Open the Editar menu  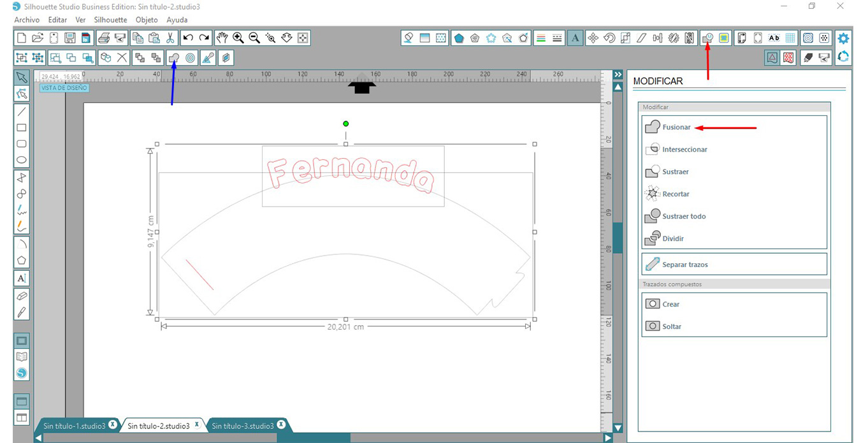(57, 20)
